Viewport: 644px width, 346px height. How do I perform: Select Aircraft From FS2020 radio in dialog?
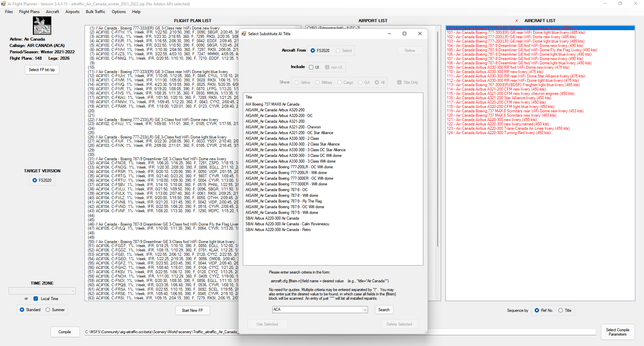[313, 51]
